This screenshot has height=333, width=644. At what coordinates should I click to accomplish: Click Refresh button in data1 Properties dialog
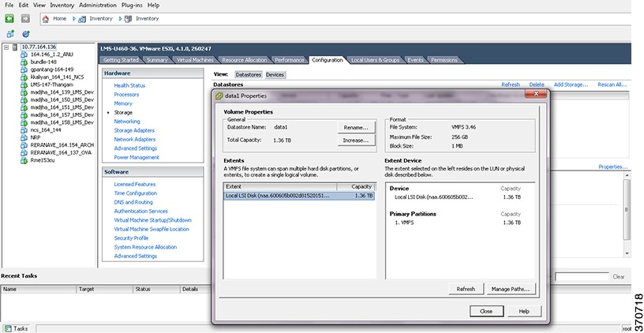pyautogui.click(x=466, y=289)
